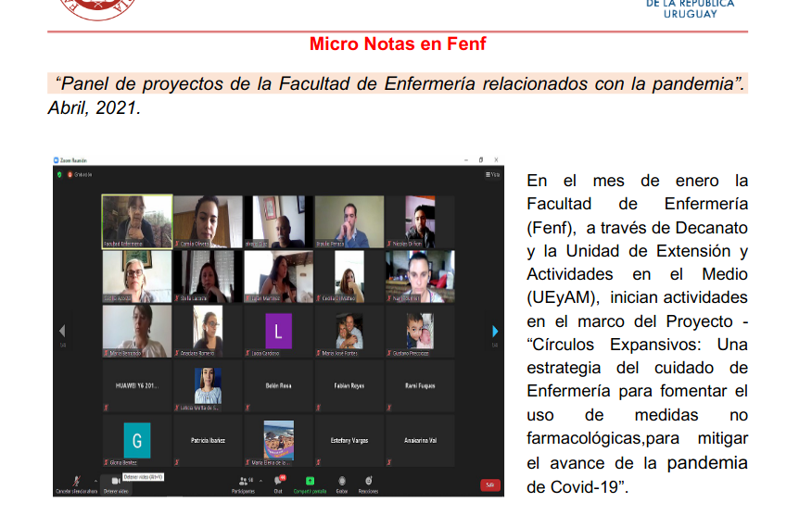
Task: Click 'Círculos Expansivos' in the paragraph
Action: point(615,345)
